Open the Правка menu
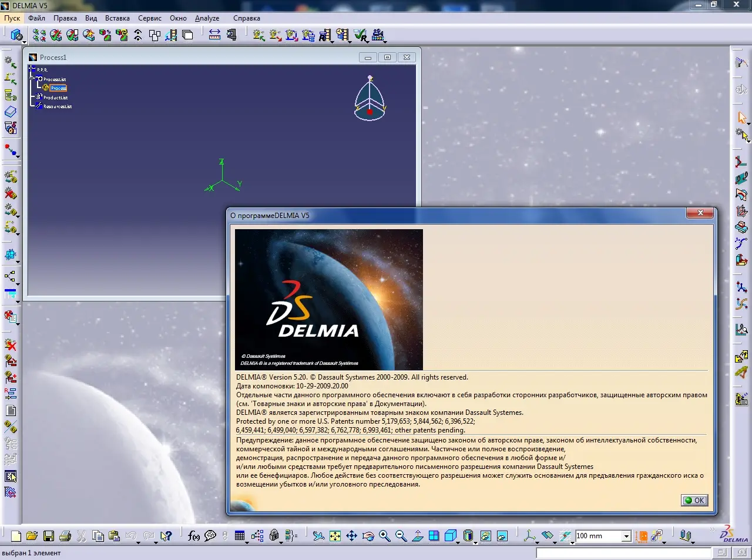The height and width of the screenshot is (560, 752). 65,18
